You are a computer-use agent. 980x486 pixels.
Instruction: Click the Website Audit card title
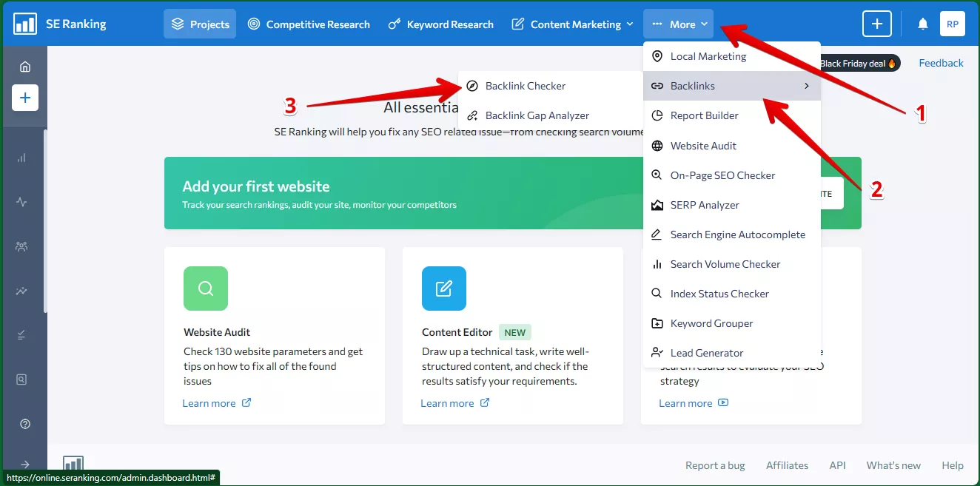217,333
